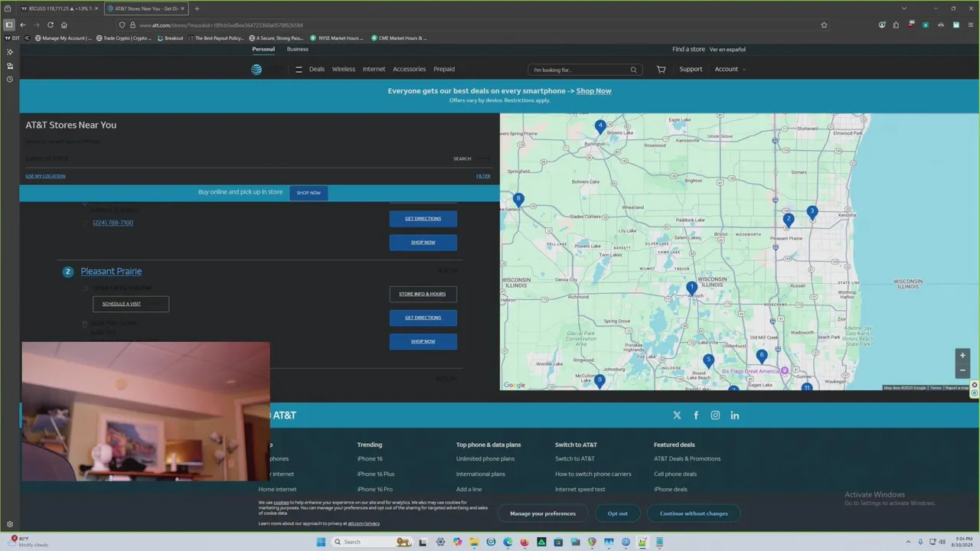Click the X (Twitter) icon in the footer
980x551 pixels.
click(x=677, y=416)
